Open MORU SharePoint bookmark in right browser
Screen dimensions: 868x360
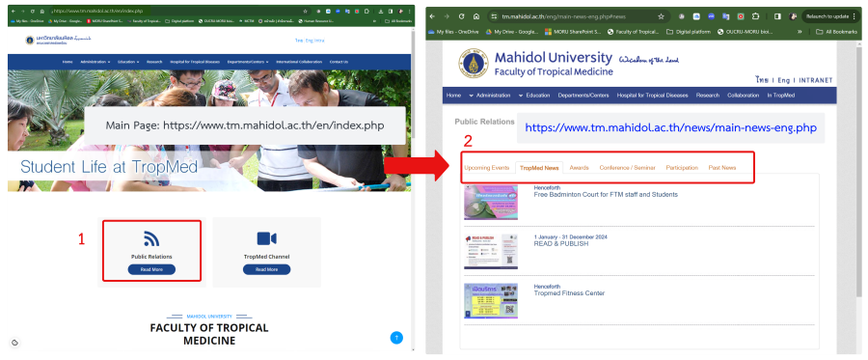573,32
